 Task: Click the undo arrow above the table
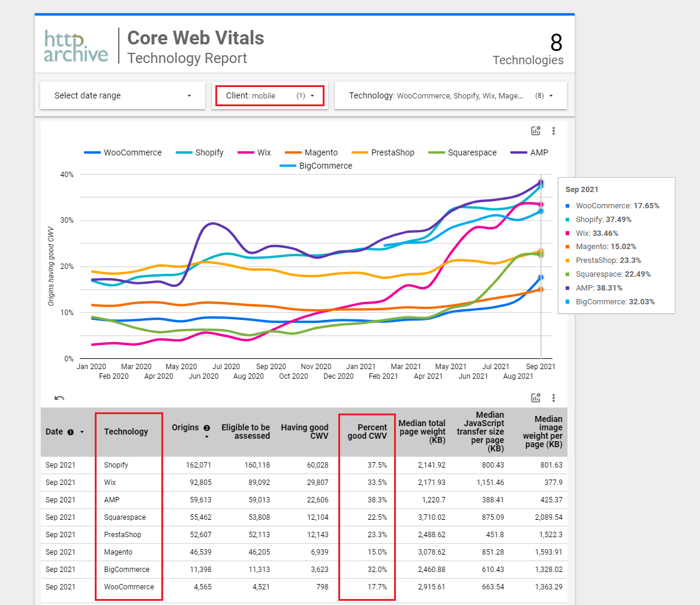click(x=59, y=398)
